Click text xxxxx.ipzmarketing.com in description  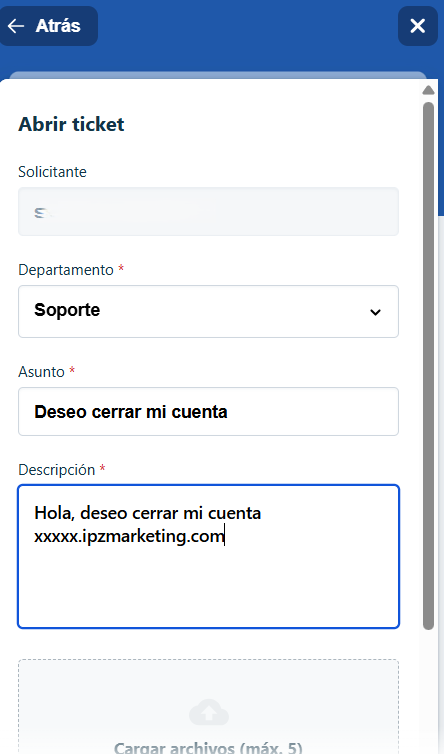(x=129, y=536)
